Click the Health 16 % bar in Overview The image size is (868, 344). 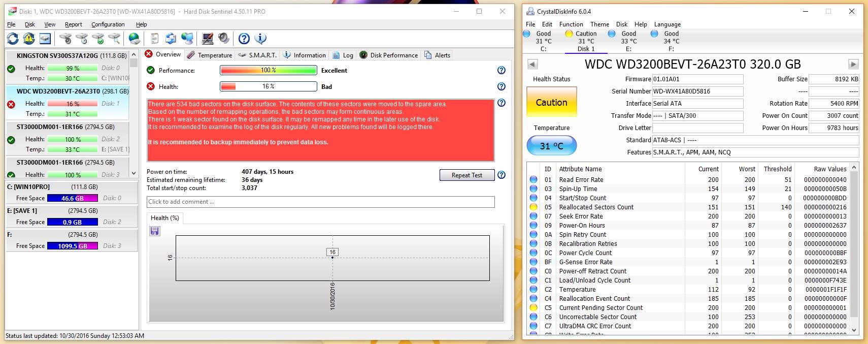coord(269,86)
